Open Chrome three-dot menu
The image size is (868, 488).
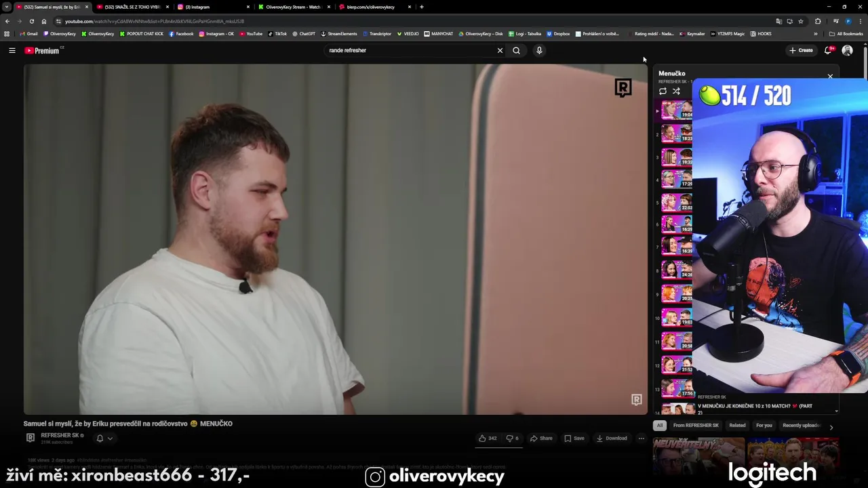[x=860, y=21]
